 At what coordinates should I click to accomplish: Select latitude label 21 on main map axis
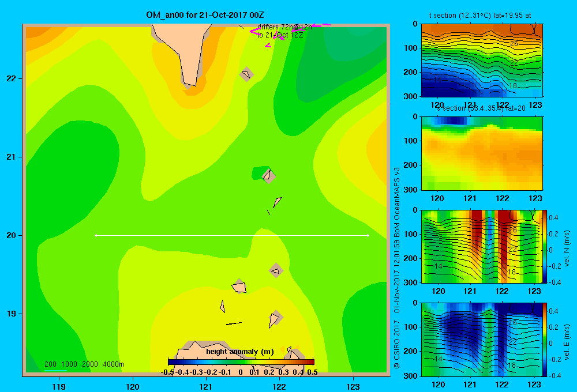[x=12, y=157]
